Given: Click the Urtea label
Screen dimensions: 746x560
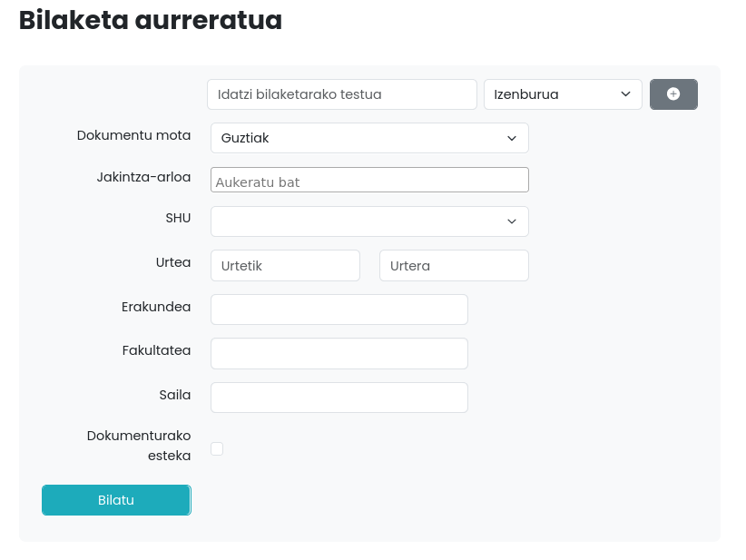Looking at the screenshot, I should pyautogui.click(x=172, y=262).
